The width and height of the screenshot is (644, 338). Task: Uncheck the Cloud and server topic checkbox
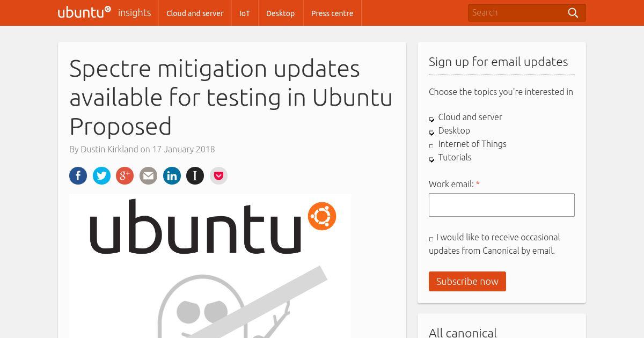(431, 119)
